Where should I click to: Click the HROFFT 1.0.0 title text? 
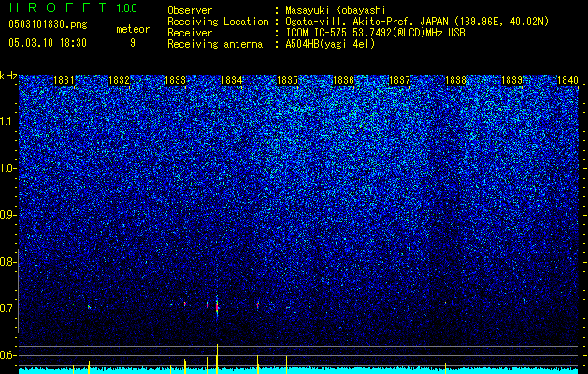click(73, 7)
